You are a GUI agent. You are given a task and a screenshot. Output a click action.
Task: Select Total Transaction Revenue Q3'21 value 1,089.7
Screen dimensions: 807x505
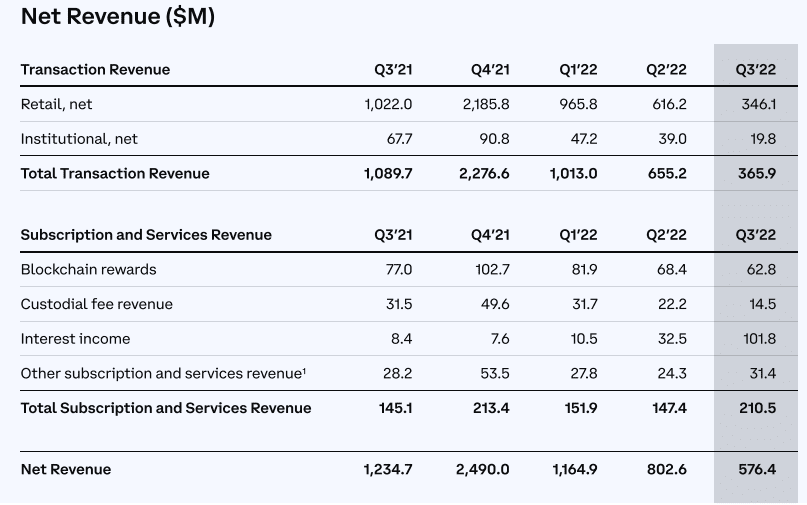coord(388,173)
